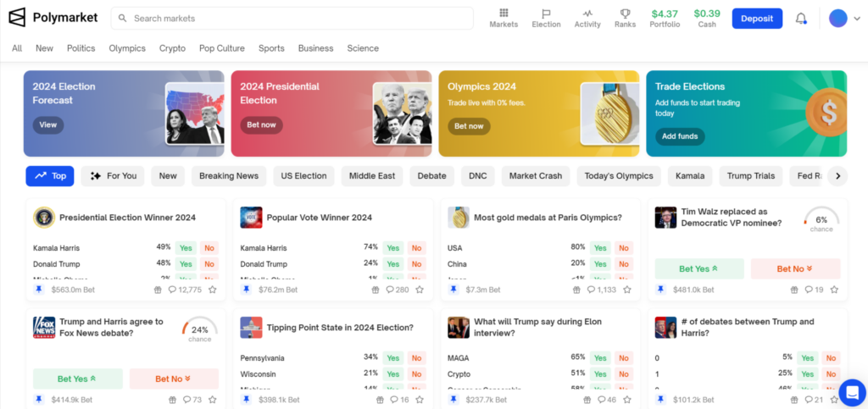Star the Fox News debate market
868x409 pixels.
tap(213, 400)
